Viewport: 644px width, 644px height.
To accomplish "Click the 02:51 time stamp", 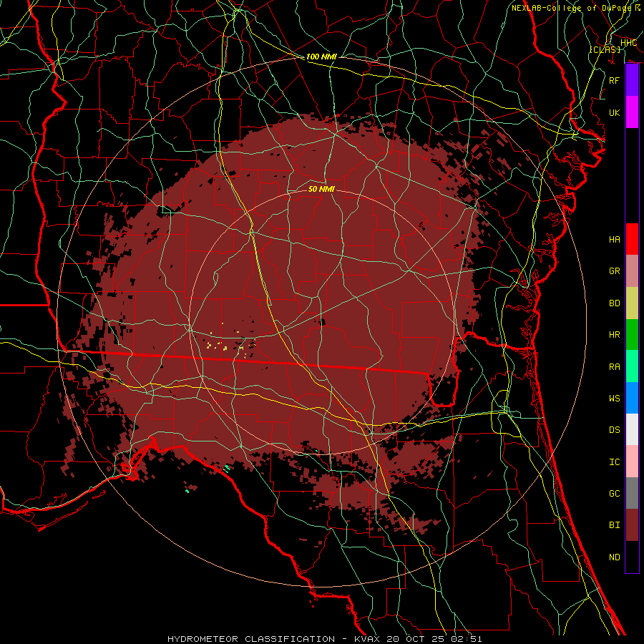I will click(x=467, y=639).
